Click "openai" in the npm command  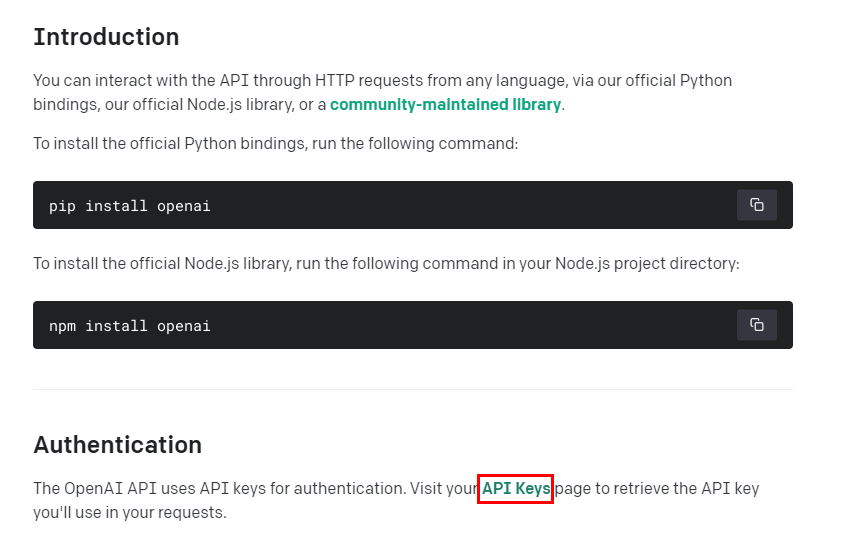coord(183,326)
